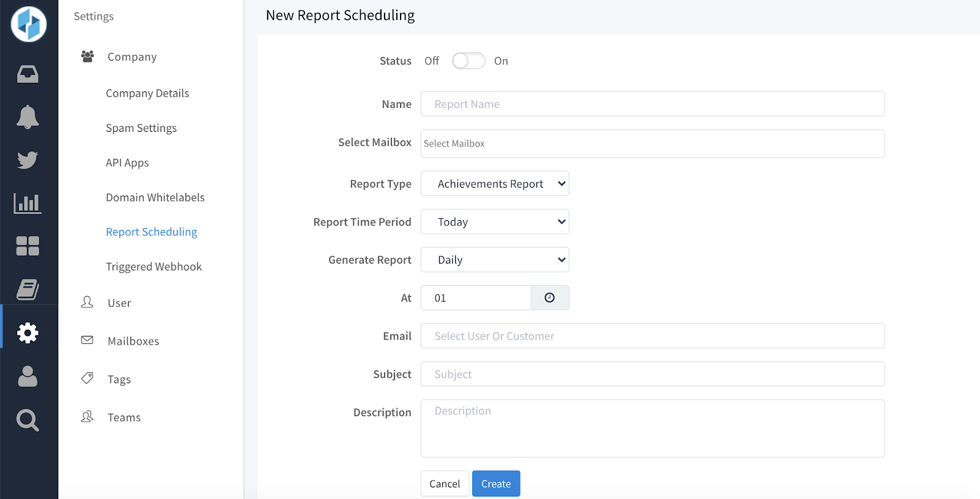The height and width of the screenshot is (499, 980).
Task: Open the knowledge base book icon
Action: [x=28, y=289]
